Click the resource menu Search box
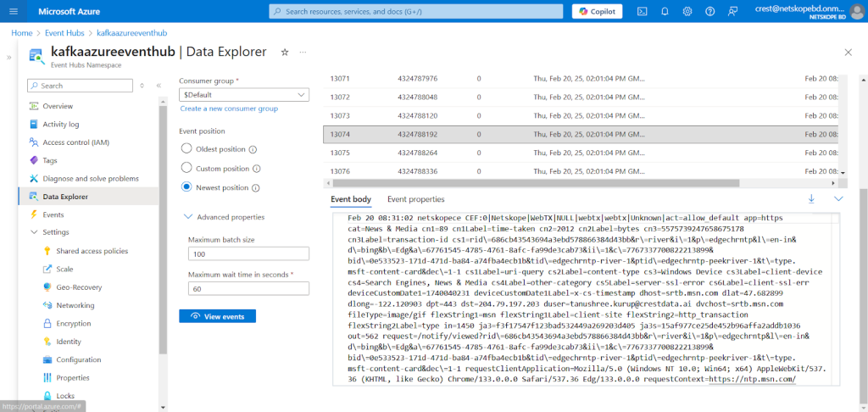 [80, 86]
